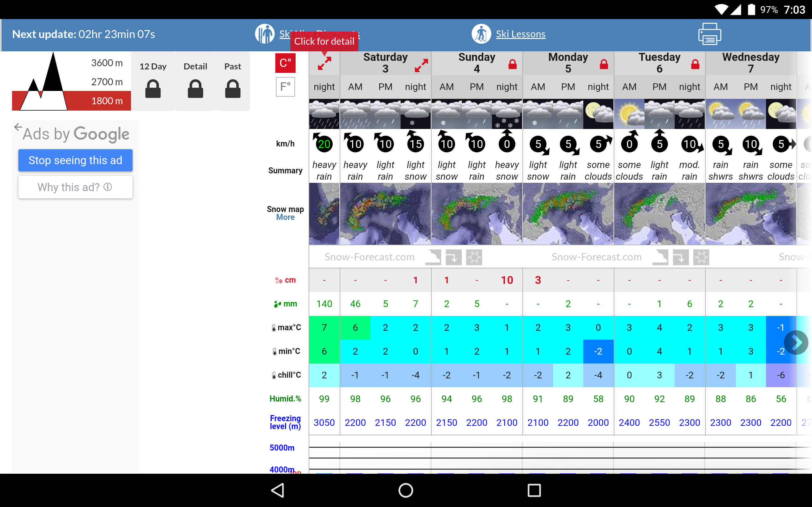Click the Ski Lessons skier icon
Screen dimensions: 812x507
pos(481,34)
